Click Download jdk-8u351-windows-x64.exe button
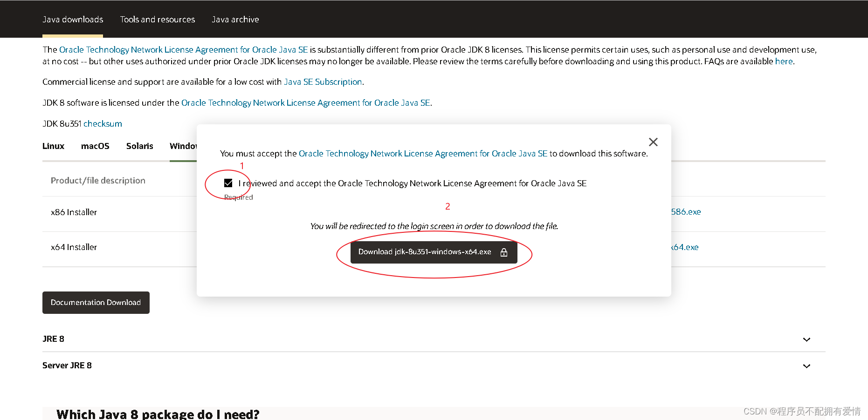The height and width of the screenshot is (420, 868). (434, 252)
